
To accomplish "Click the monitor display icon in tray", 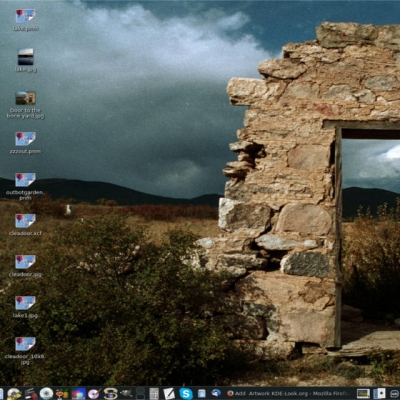I will click(363, 394).
